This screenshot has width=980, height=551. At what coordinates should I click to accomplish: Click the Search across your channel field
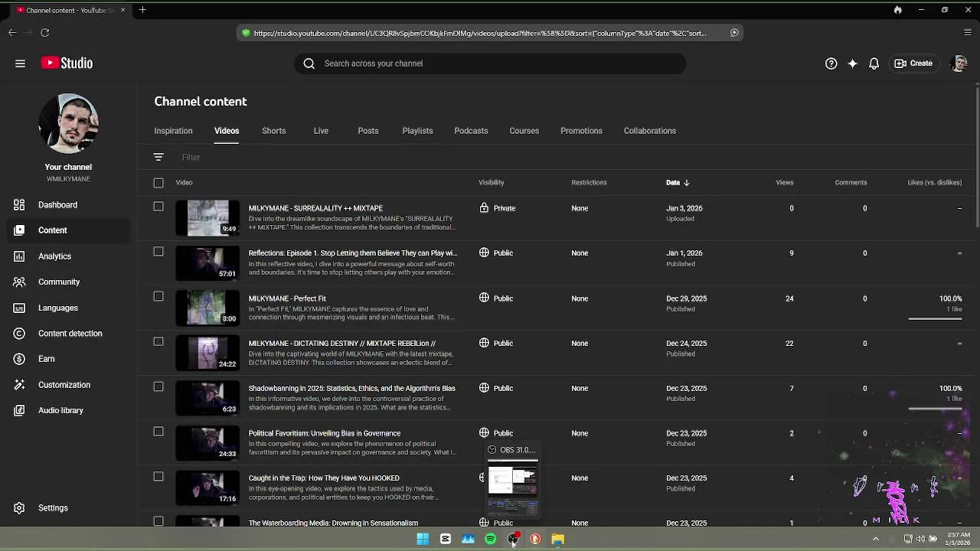click(x=490, y=64)
